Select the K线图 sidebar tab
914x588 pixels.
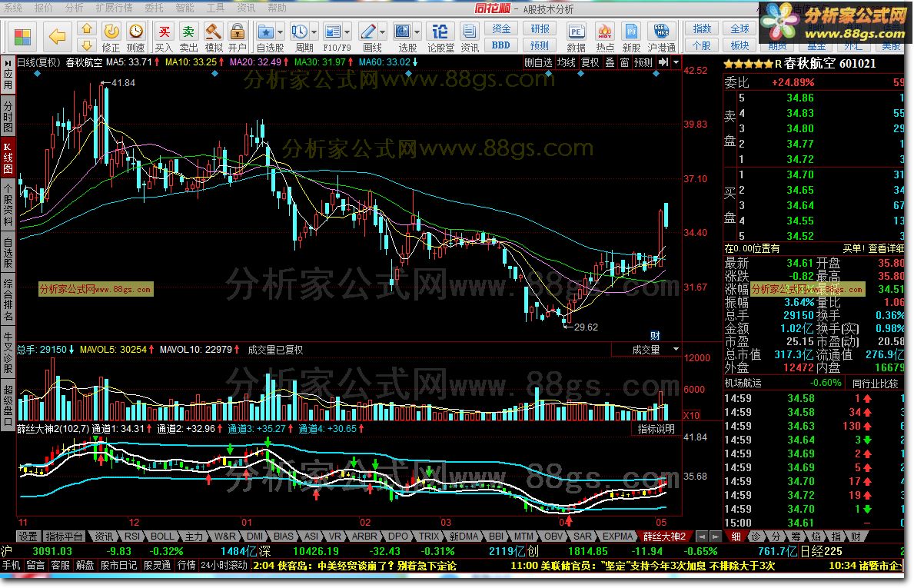click(8, 158)
